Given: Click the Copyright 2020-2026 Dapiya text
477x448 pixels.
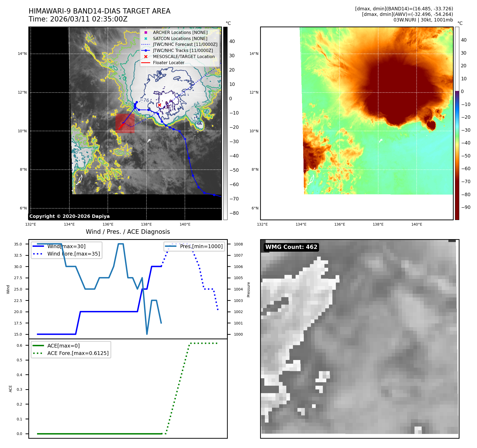Looking at the screenshot, I should (x=69, y=216).
